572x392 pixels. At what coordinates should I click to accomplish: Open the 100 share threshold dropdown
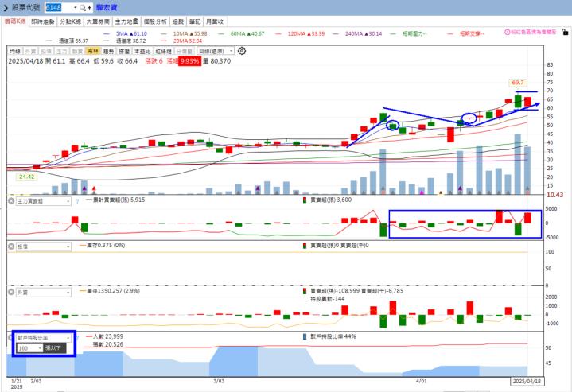30,348
